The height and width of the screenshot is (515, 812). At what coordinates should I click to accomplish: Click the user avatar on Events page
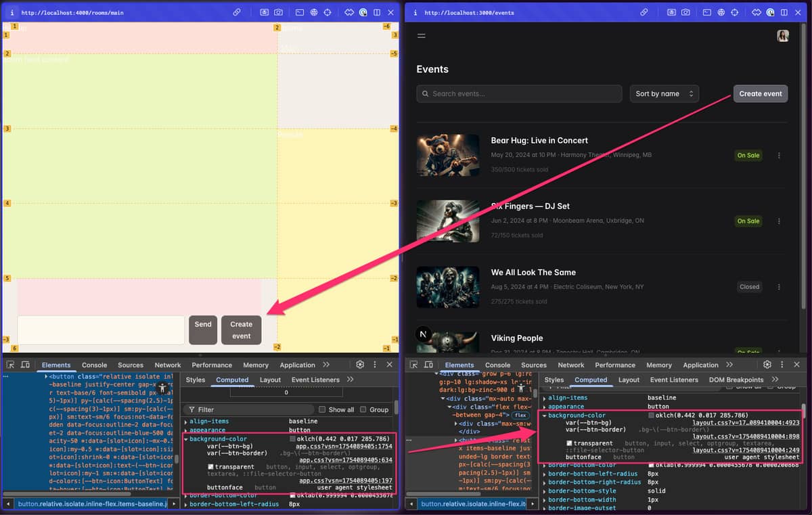click(783, 36)
